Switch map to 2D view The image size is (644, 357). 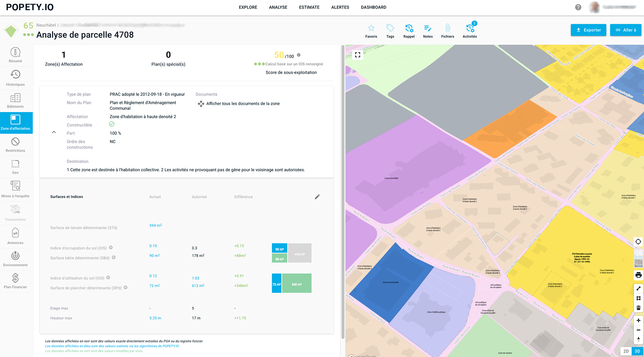(x=626, y=351)
